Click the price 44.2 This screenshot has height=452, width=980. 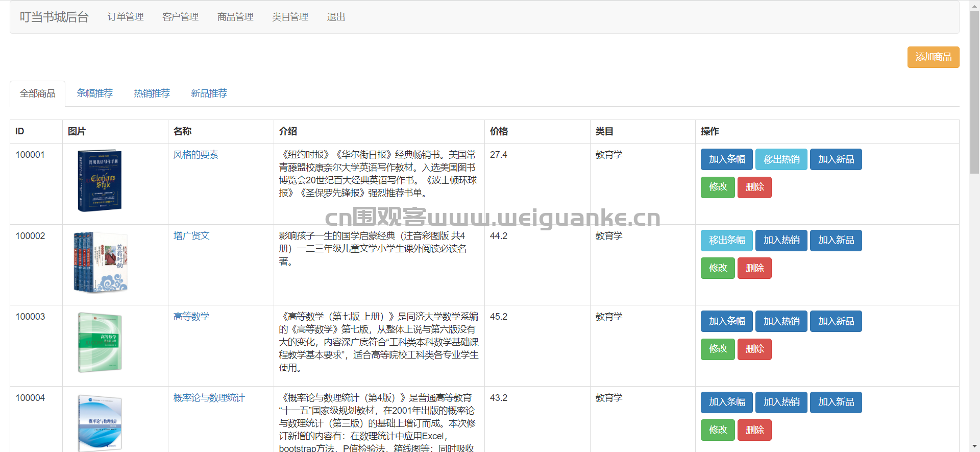pos(499,236)
